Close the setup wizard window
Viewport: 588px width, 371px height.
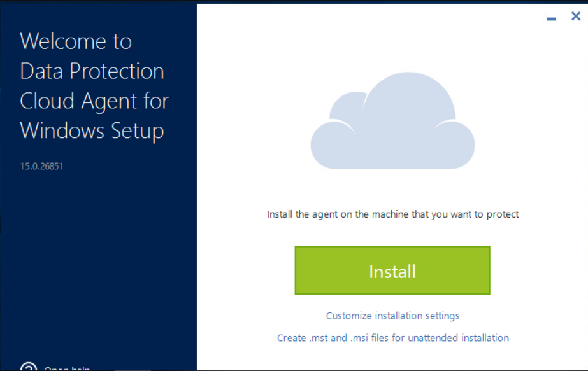[575, 17]
